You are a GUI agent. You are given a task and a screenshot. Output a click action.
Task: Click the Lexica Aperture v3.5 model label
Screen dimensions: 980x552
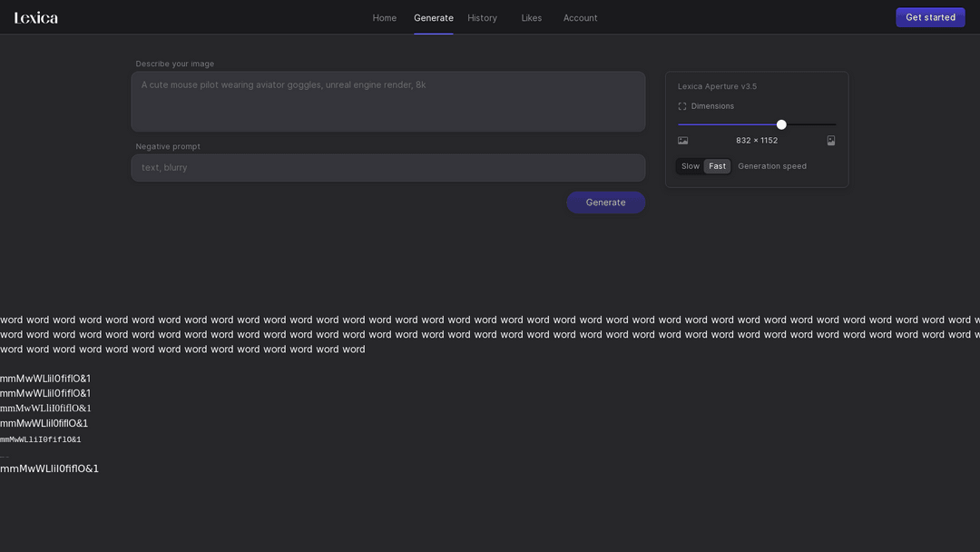tap(717, 86)
